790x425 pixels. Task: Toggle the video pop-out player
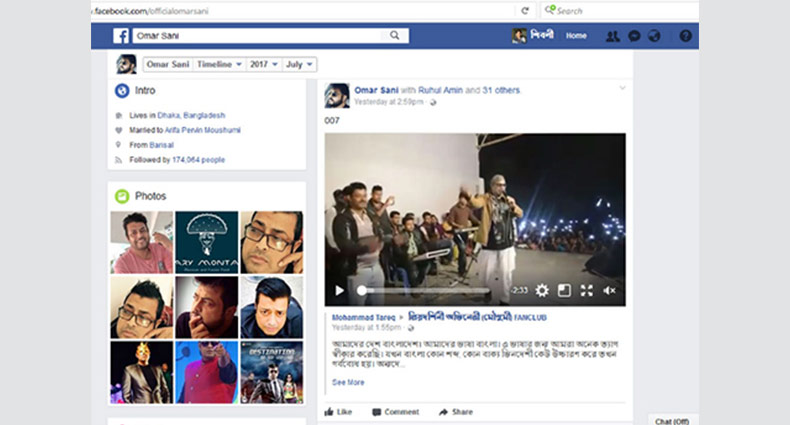(x=564, y=290)
